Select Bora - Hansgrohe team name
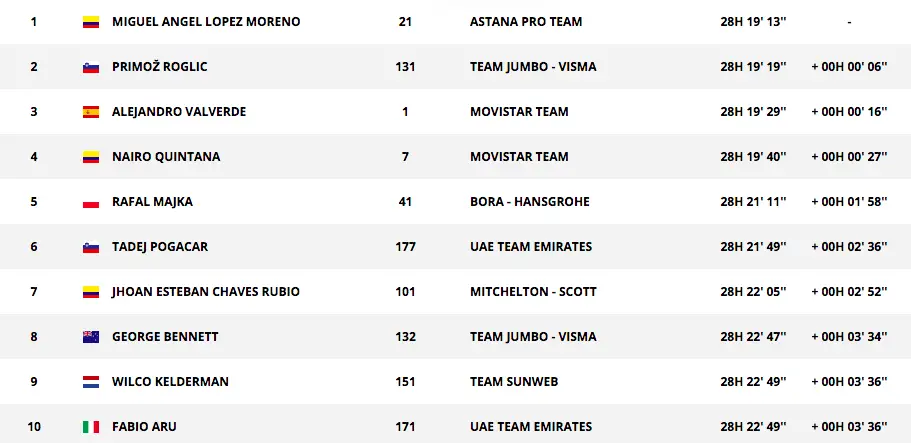This screenshot has height=443, width=911. pyautogui.click(x=530, y=202)
